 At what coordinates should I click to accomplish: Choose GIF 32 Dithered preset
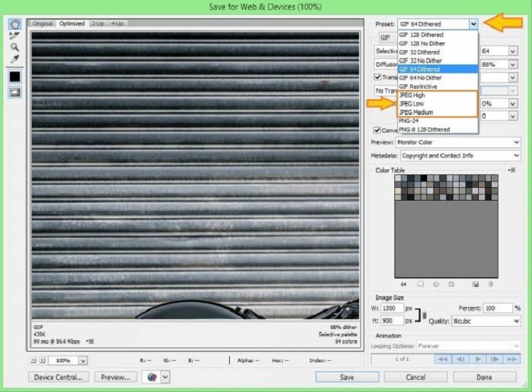point(438,52)
